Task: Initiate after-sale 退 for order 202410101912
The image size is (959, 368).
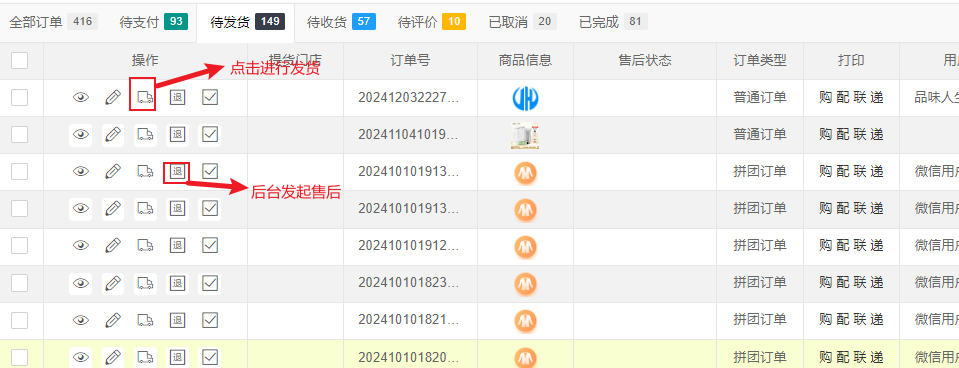Action: click(177, 246)
